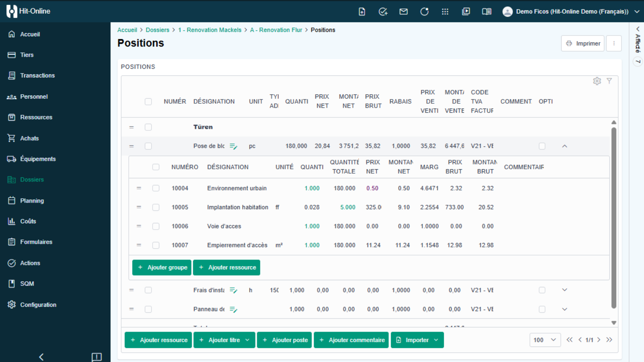Open Tiers in the sidebar

[x=26, y=55]
